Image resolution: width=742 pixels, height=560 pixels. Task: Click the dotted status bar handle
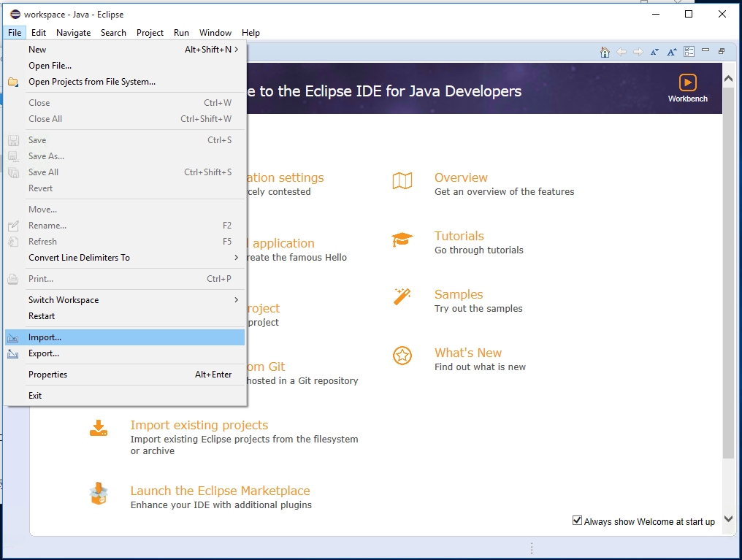click(532, 548)
